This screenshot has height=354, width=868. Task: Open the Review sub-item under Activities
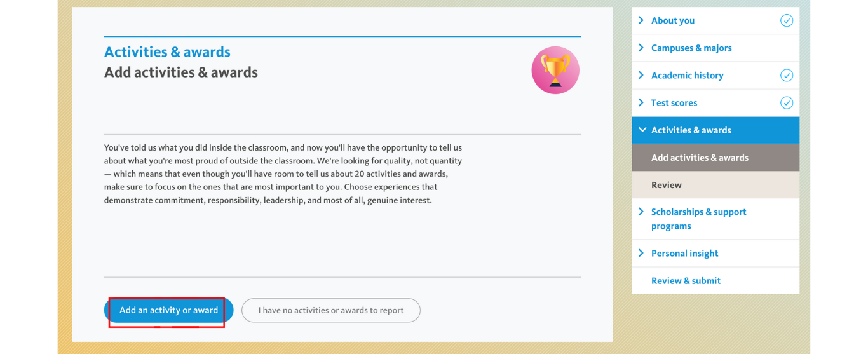(715, 185)
